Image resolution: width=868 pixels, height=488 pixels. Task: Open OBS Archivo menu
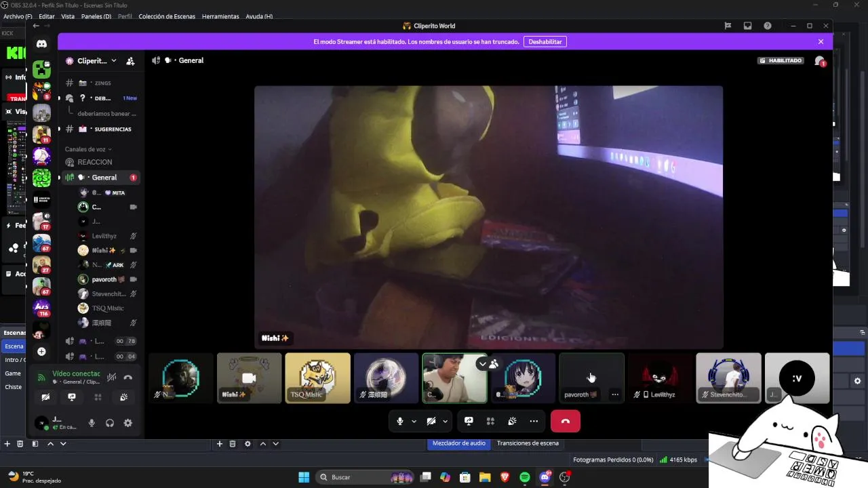pos(18,16)
